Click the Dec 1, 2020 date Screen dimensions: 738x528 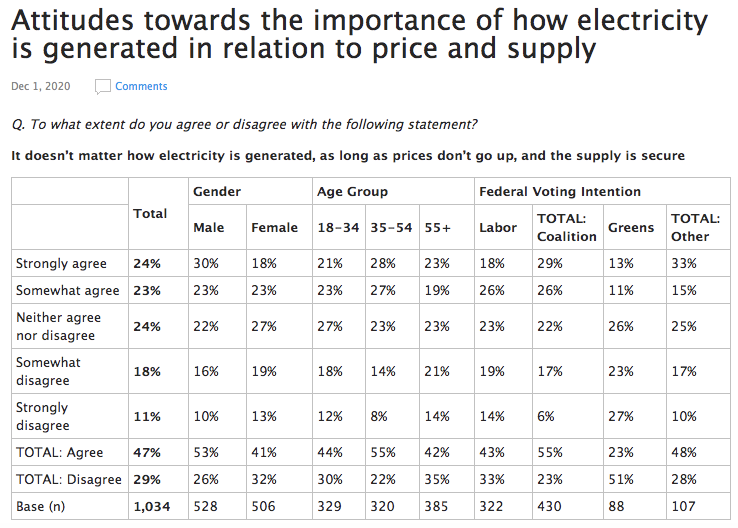click(x=40, y=87)
